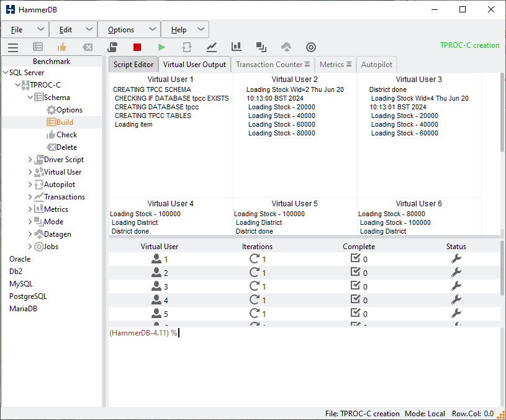Click the iterations icon in row 2
The image size is (506, 420).
click(x=255, y=273)
